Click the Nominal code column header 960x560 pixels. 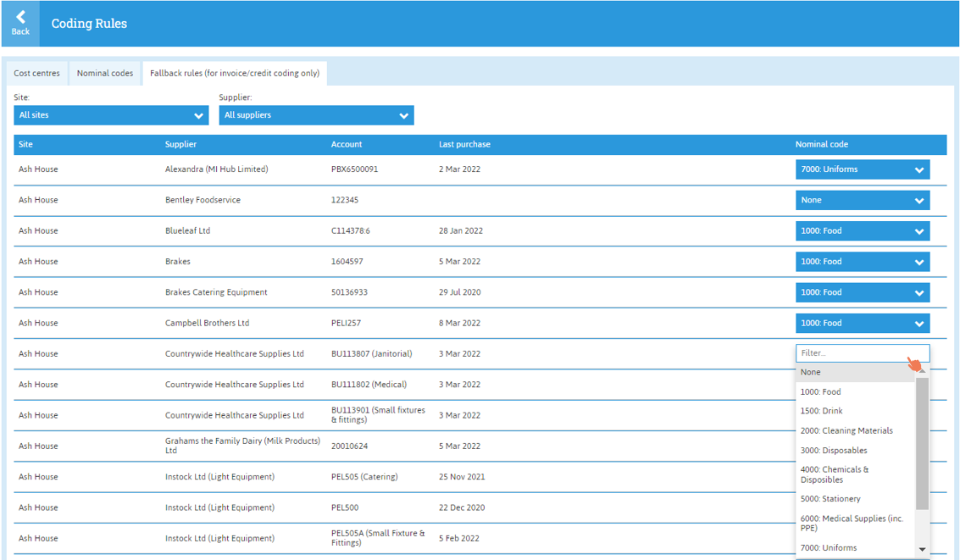[822, 144]
